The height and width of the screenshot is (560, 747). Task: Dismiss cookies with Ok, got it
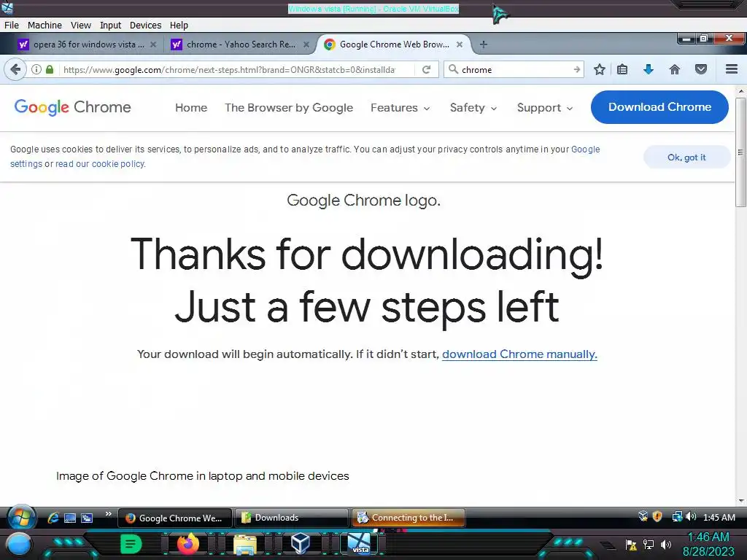coord(686,157)
